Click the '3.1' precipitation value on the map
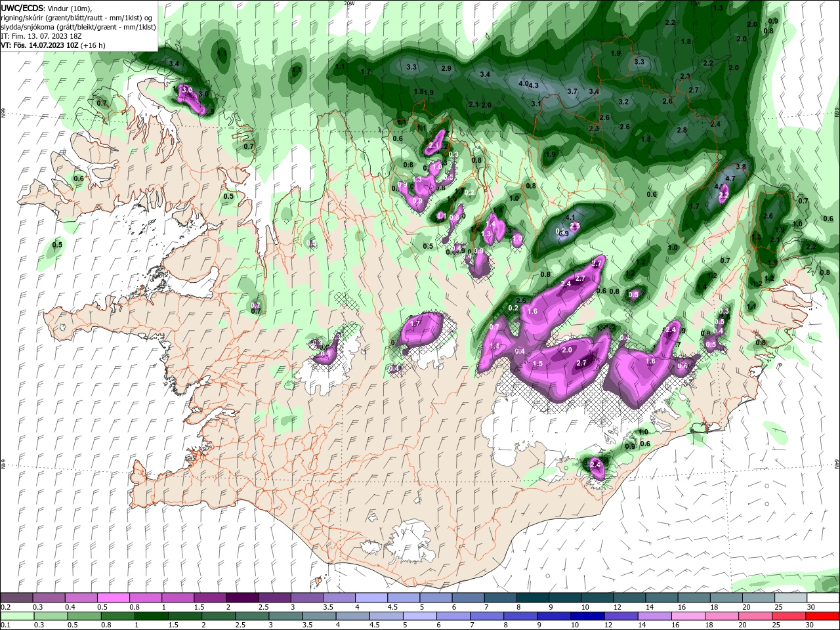840x630 pixels. coord(536,104)
